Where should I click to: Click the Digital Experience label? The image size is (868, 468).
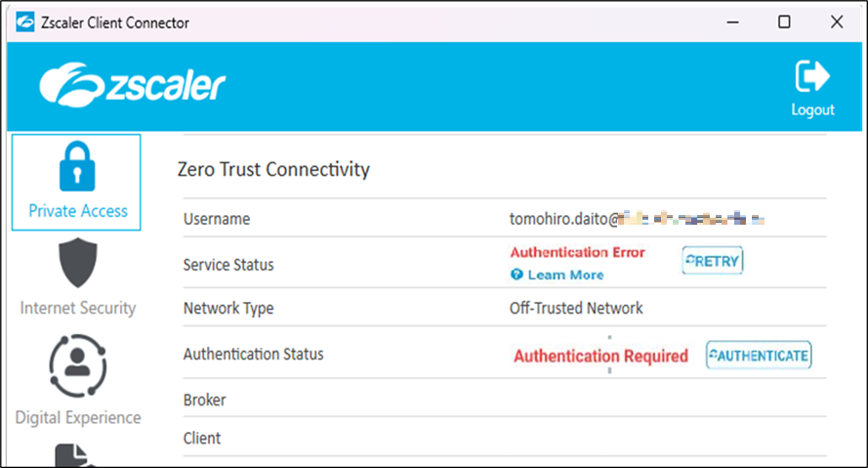78,417
